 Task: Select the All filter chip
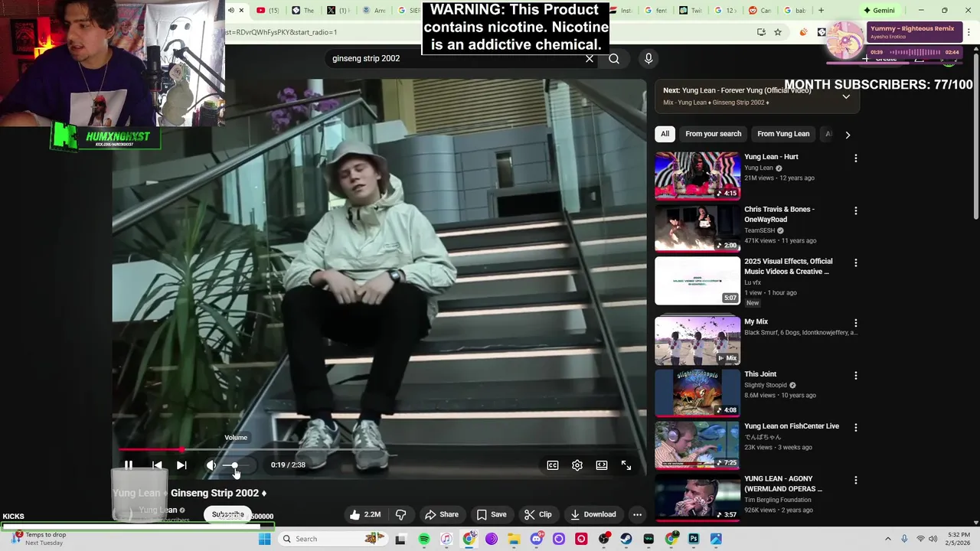[x=665, y=134]
